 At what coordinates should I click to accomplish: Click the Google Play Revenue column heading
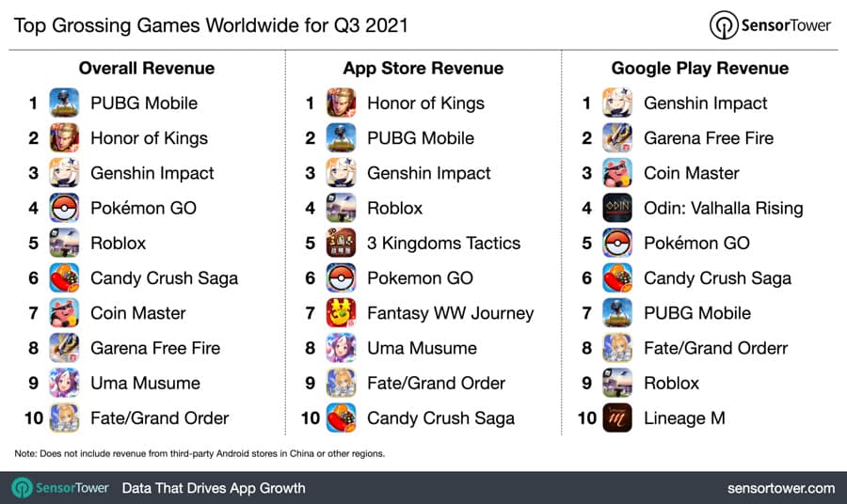click(x=700, y=69)
